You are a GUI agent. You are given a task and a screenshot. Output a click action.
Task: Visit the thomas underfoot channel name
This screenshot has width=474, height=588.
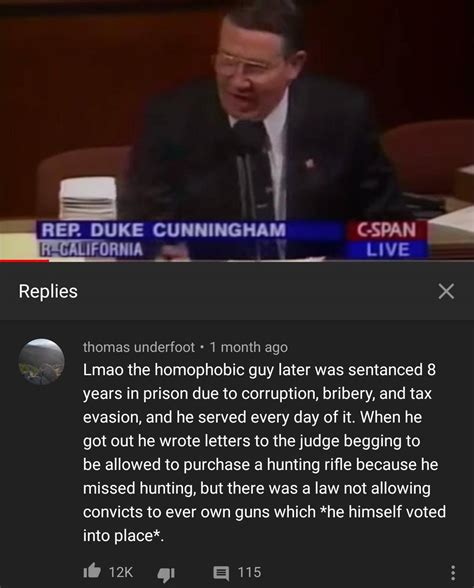click(x=139, y=347)
